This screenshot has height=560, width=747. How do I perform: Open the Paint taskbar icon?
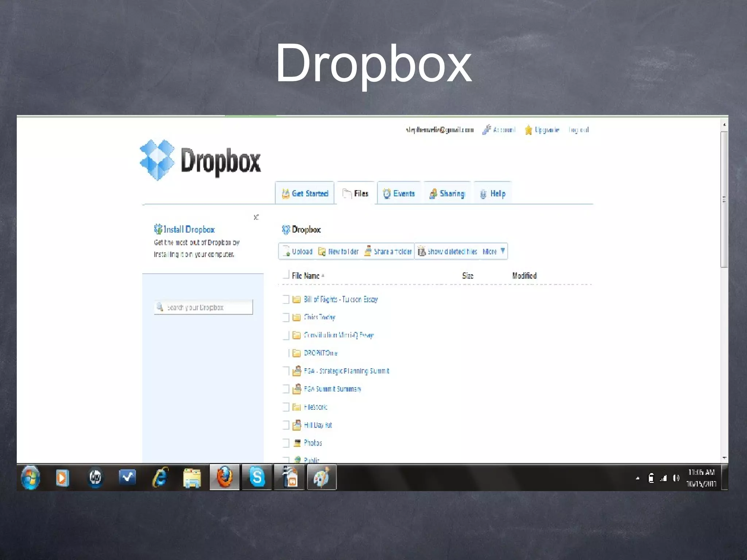tap(321, 477)
